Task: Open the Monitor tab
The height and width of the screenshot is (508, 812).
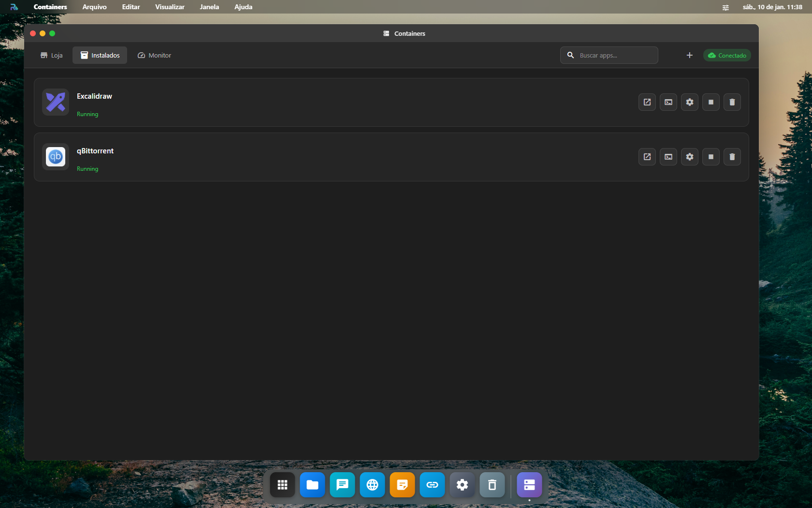Action: click(x=154, y=55)
